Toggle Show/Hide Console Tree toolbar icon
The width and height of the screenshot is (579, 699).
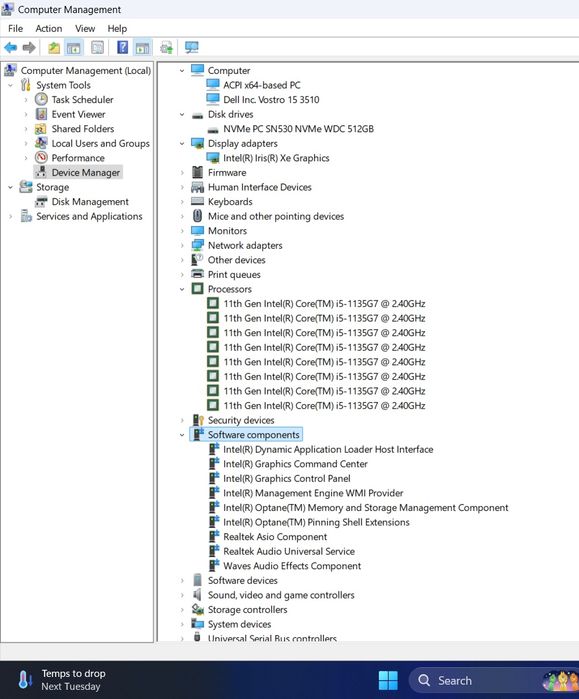click(x=74, y=47)
